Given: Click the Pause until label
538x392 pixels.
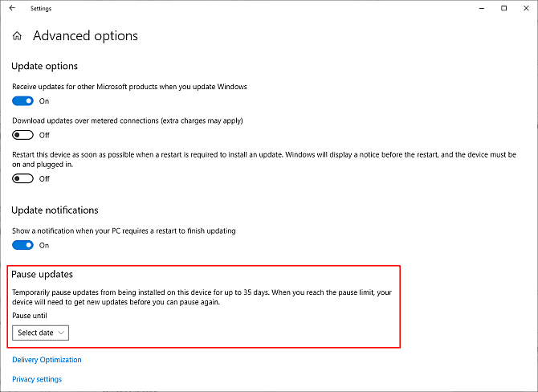Looking at the screenshot, I should [30, 316].
